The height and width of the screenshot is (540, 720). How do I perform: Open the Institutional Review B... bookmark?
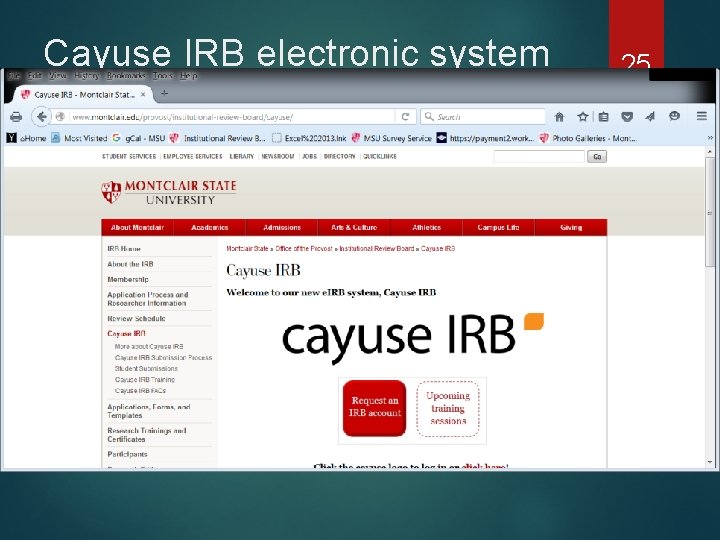[x=218, y=138]
